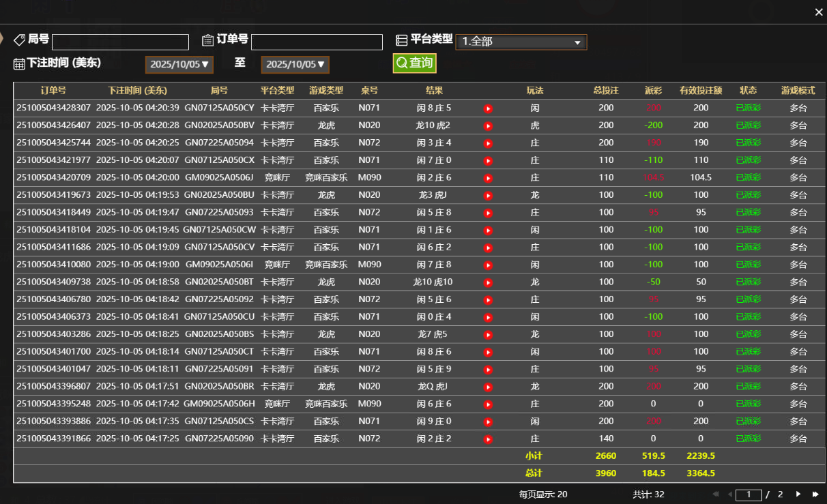Image resolution: width=827 pixels, height=504 pixels.
Task: Click the tag icon beside 局号 label
Action: (x=20, y=39)
